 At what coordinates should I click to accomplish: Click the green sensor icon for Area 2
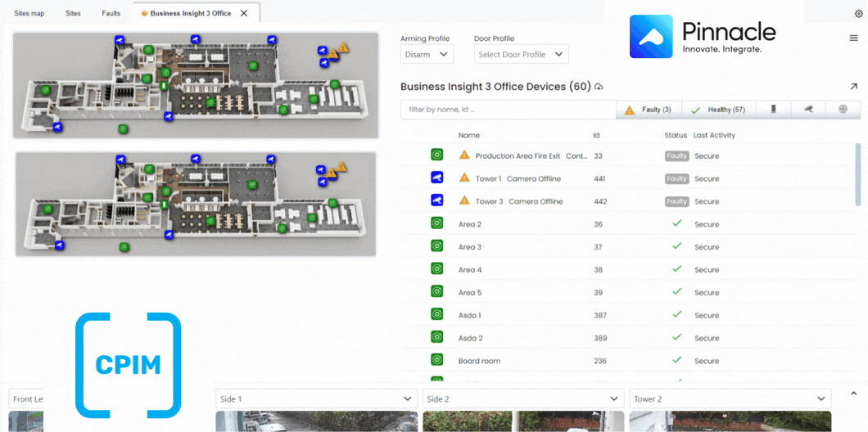pyautogui.click(x=436, y=223)
